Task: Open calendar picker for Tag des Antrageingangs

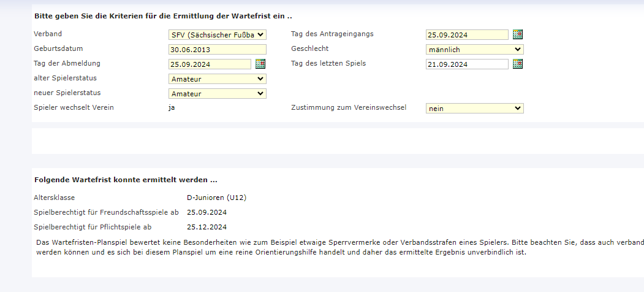Action: click(x=518, y=34)
